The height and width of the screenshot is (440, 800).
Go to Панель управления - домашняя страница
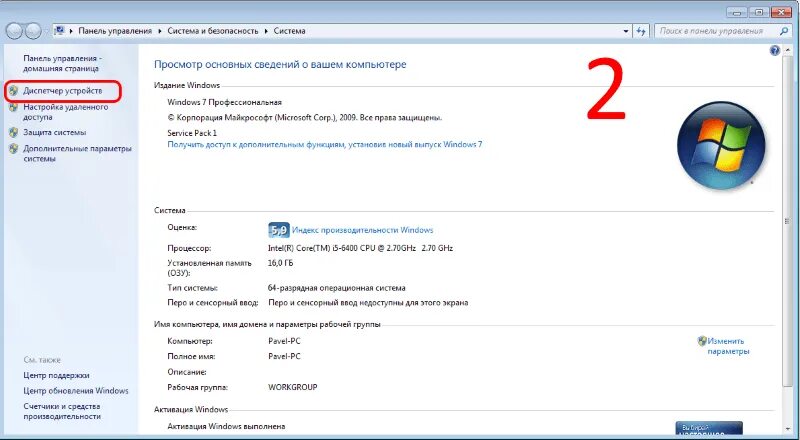click(x=62, y=63)
